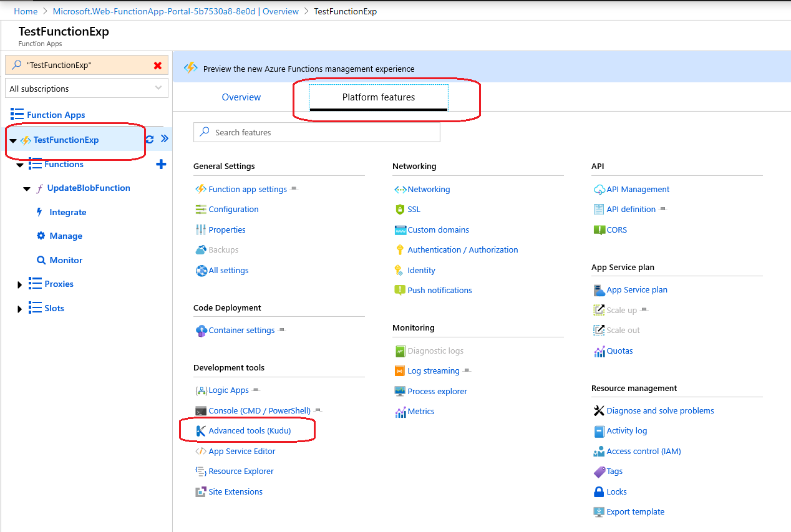
Task: Collapse the UpdateBlobFunction node arrow
Action: click(x=26, y=189)
